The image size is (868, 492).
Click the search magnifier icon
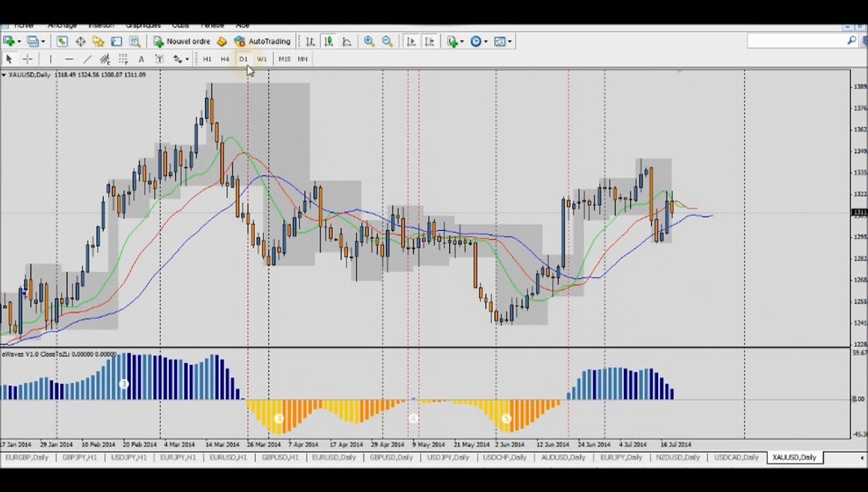[852, 41]
